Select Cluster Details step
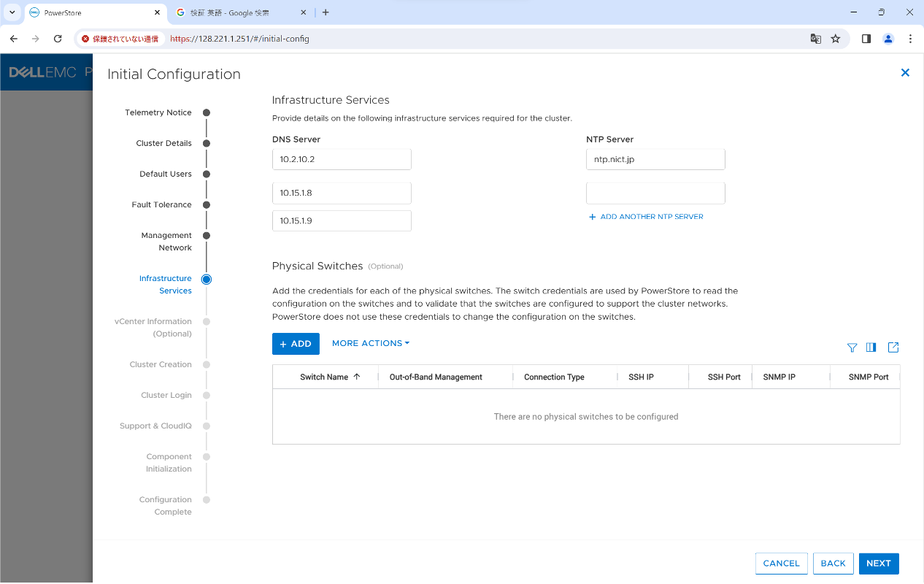Image resolution: width=924 pixels, height=584 pixels. point(163,143)
